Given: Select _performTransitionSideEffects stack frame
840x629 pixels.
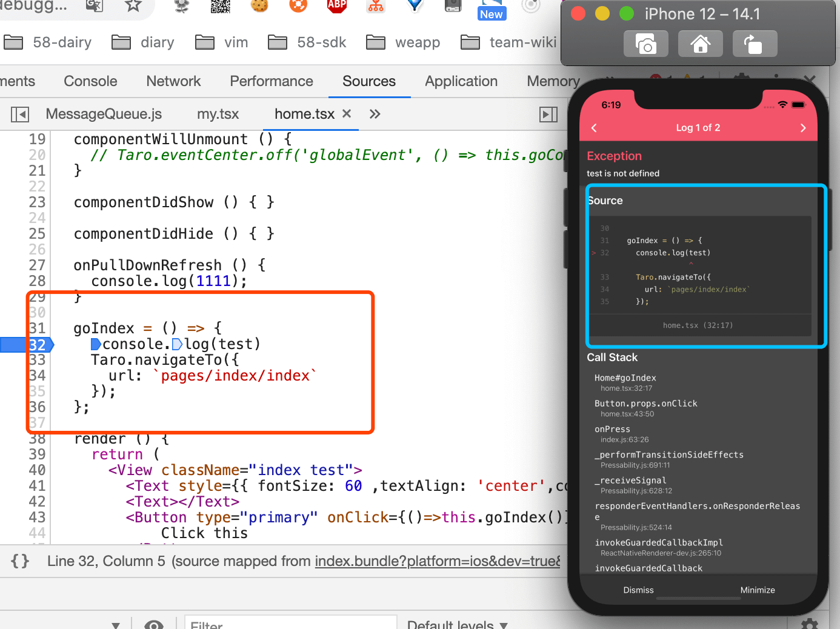Looking at the screenshot, I should (x=669, y=459).
